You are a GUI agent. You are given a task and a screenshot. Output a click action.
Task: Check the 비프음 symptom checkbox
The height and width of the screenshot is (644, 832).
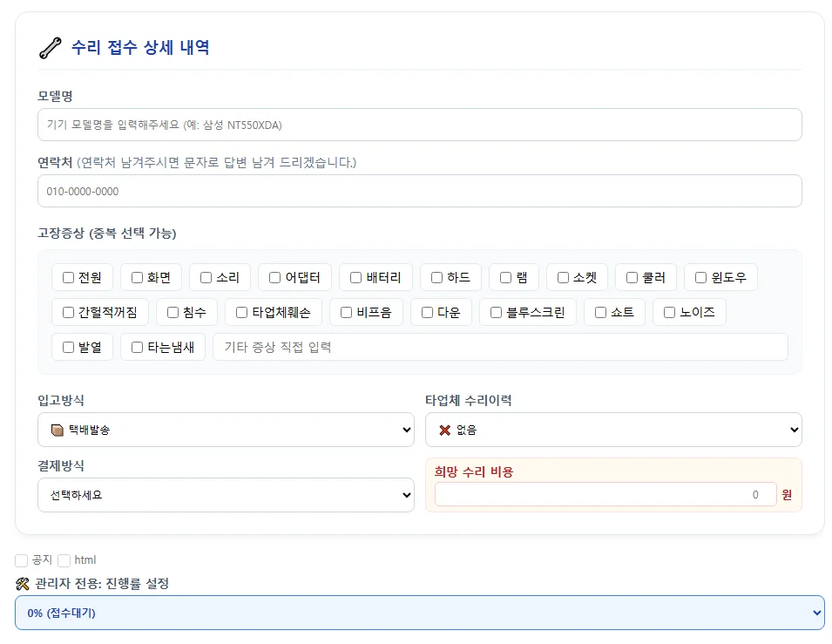(x=347, y=313)
